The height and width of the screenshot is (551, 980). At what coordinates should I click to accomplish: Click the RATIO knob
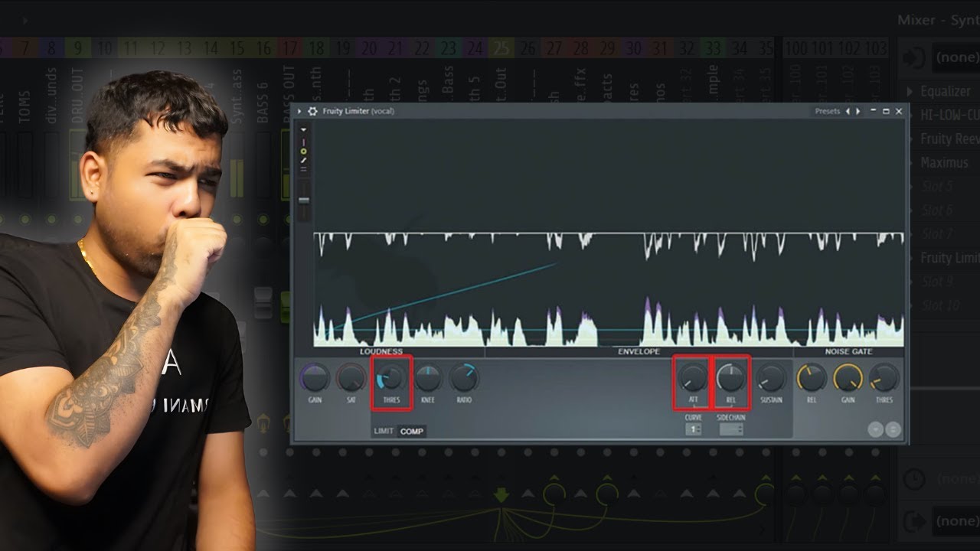[x=464, y=377]
